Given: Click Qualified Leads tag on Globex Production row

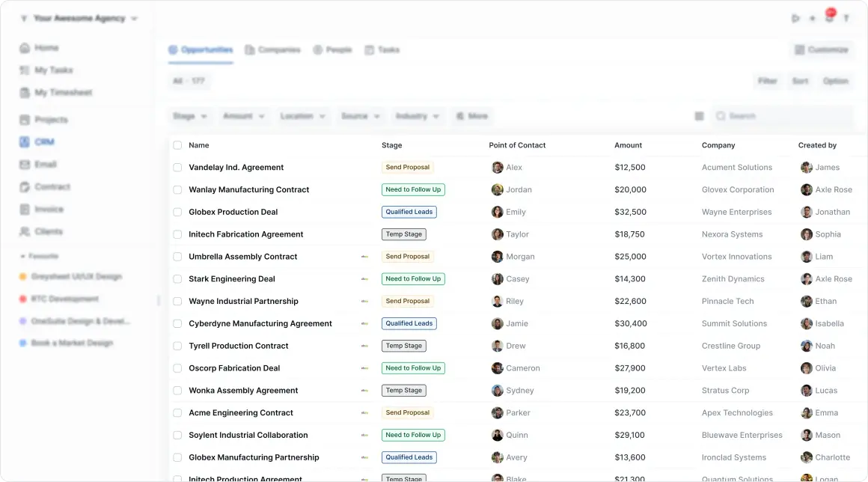Looking at the screenshot, I should pos(409,212).
